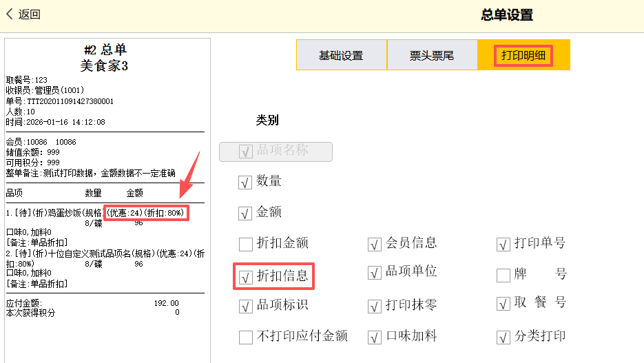Click the back arrow icon
644x363 pixels.
pyautogui.click(x=10, y=14)
